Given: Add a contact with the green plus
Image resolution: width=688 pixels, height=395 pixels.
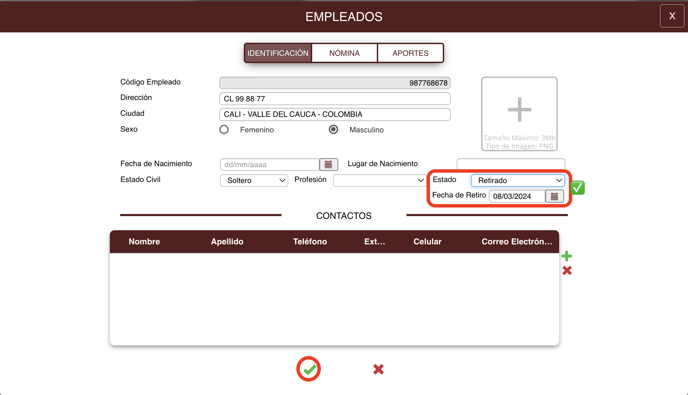Looking at the screenshot, I should [567, 256].
